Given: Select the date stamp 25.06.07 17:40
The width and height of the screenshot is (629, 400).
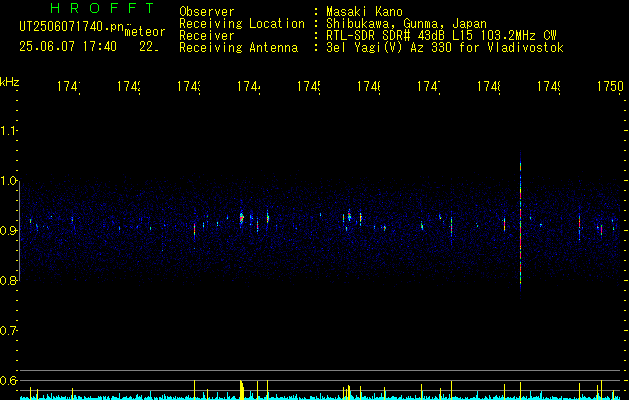Looking at the screenshot, I should [68, 47].
